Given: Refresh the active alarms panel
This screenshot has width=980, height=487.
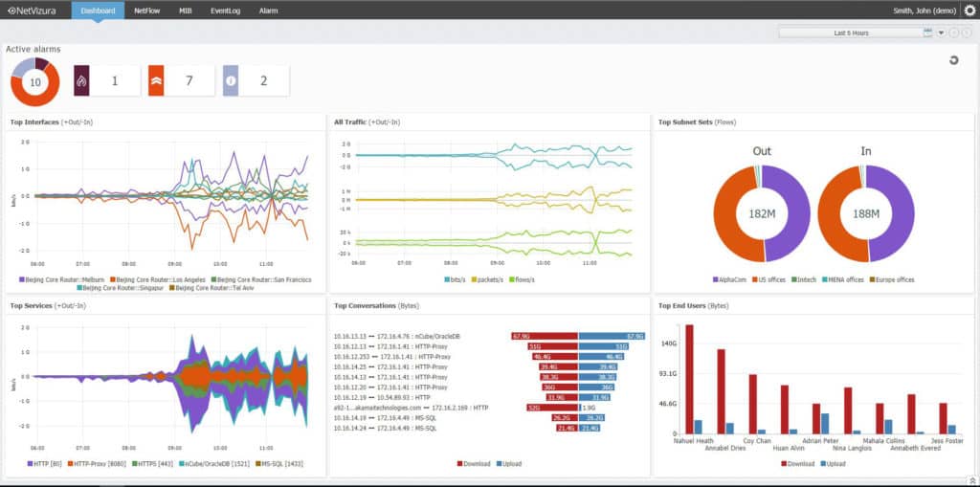Looking at the screenshot, I should point(954,60).
